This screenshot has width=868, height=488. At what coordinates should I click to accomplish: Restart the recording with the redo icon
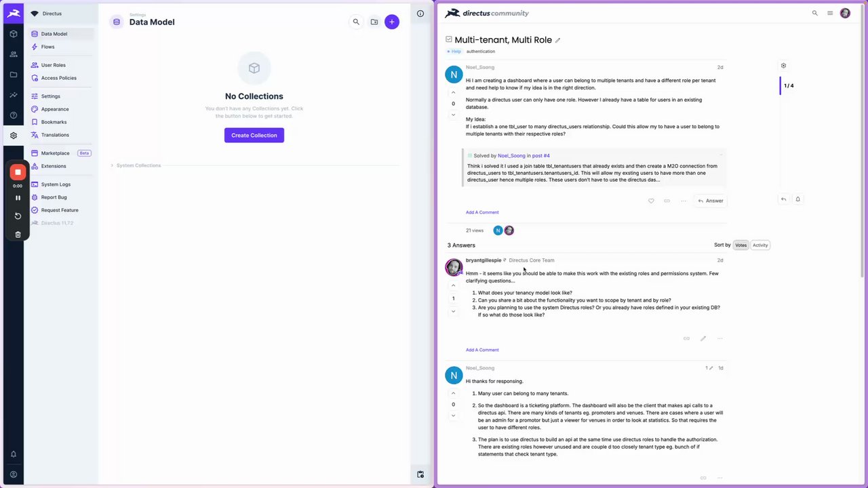coord(18,216)
